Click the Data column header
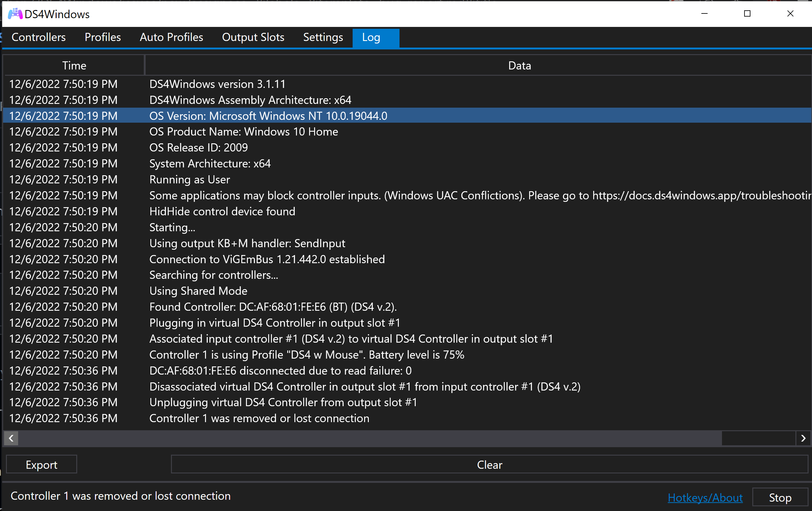 (x=519, y=65)
